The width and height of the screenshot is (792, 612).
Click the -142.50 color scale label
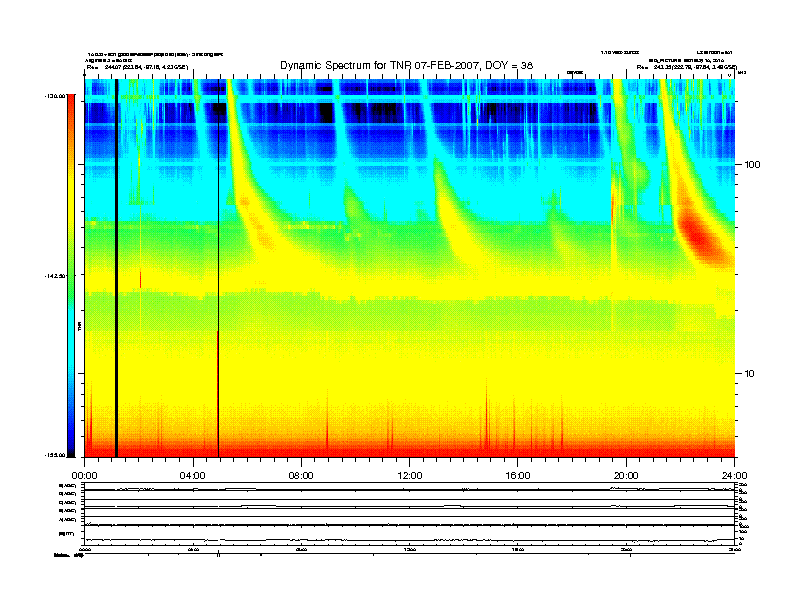(x=56, y=276)
